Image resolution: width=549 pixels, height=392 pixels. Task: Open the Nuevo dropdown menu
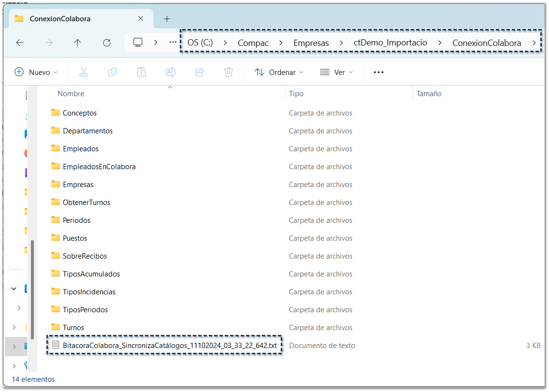coord(36,72)
